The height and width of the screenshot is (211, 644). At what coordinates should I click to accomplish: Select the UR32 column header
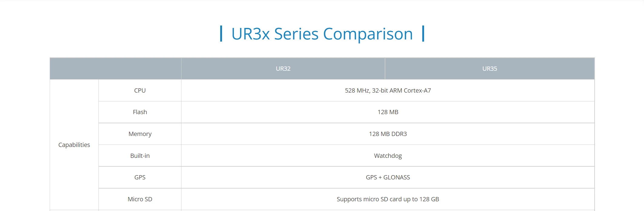(x=283, y=69)
